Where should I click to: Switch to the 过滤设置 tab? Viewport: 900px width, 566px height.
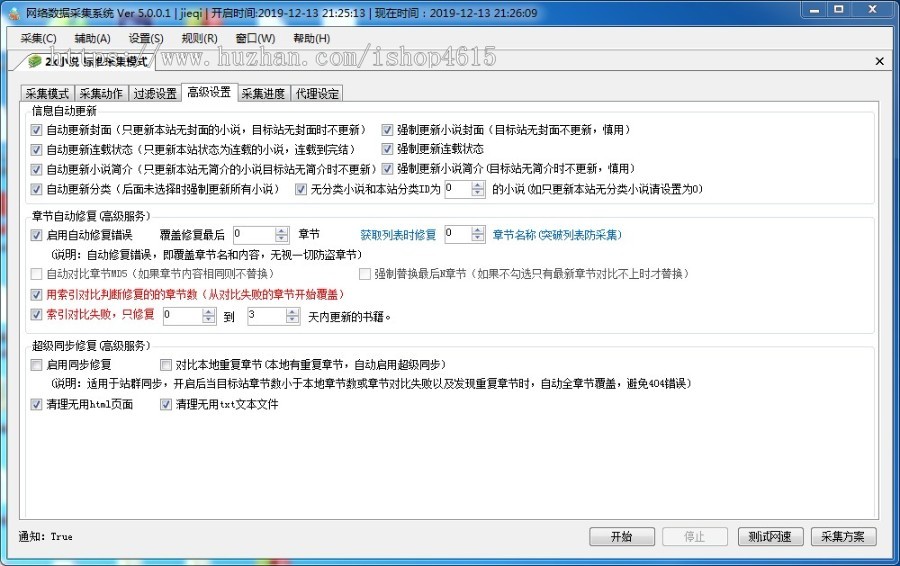pyautogui.click(x=155, y=94)
